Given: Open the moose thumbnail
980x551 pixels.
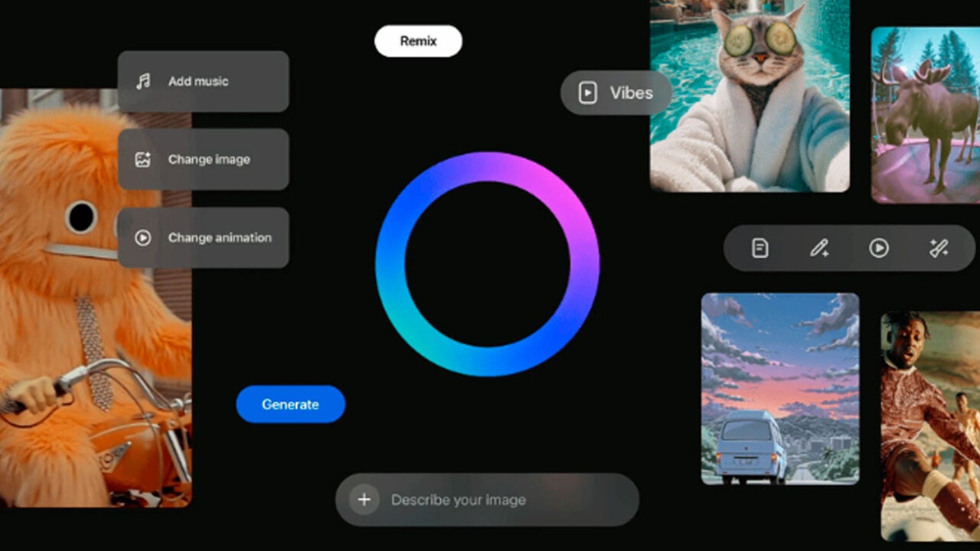Looking at the screenshot, I should click(925, 115).
